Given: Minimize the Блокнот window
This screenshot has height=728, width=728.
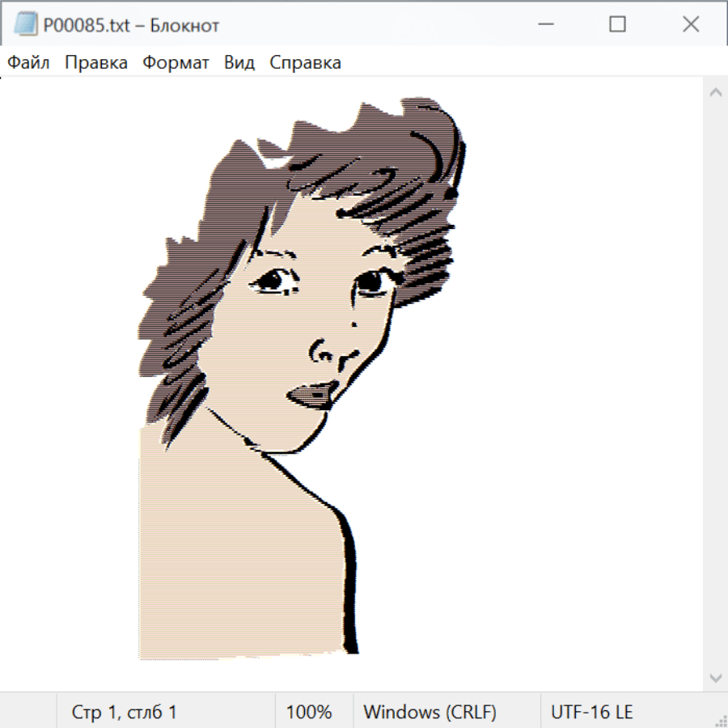Looking at the screenshot, I should point(545,25).
